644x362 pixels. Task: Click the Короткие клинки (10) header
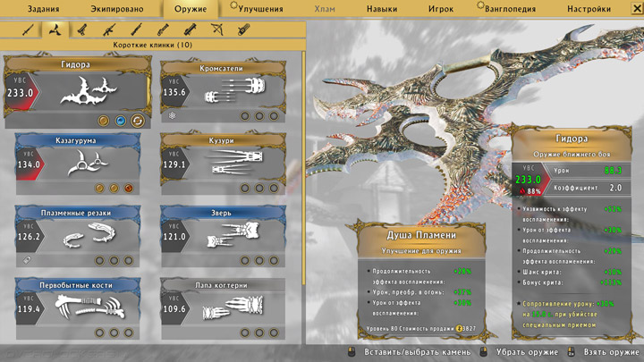tap(152, 45)
